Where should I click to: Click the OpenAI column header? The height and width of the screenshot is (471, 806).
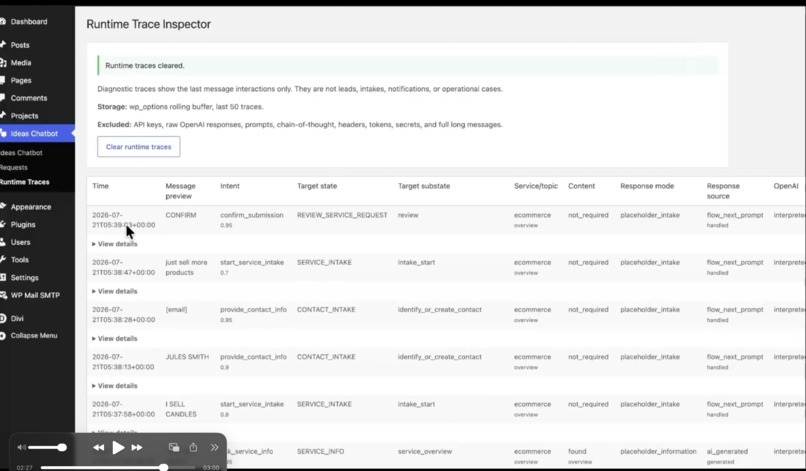[x=786, y=186]
